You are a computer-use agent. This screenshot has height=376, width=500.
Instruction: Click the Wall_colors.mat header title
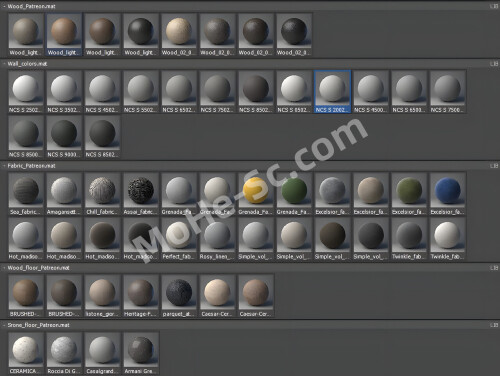point(27,64)
